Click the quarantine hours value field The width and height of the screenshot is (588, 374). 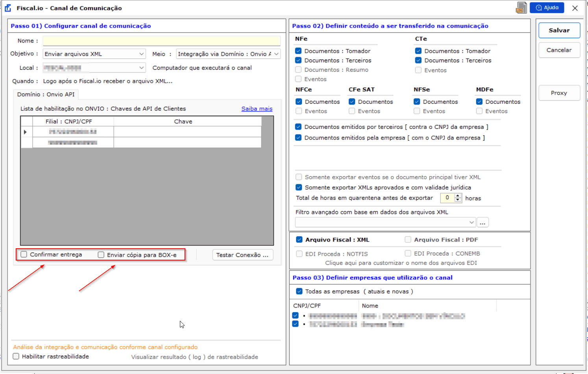pos(447,198)
